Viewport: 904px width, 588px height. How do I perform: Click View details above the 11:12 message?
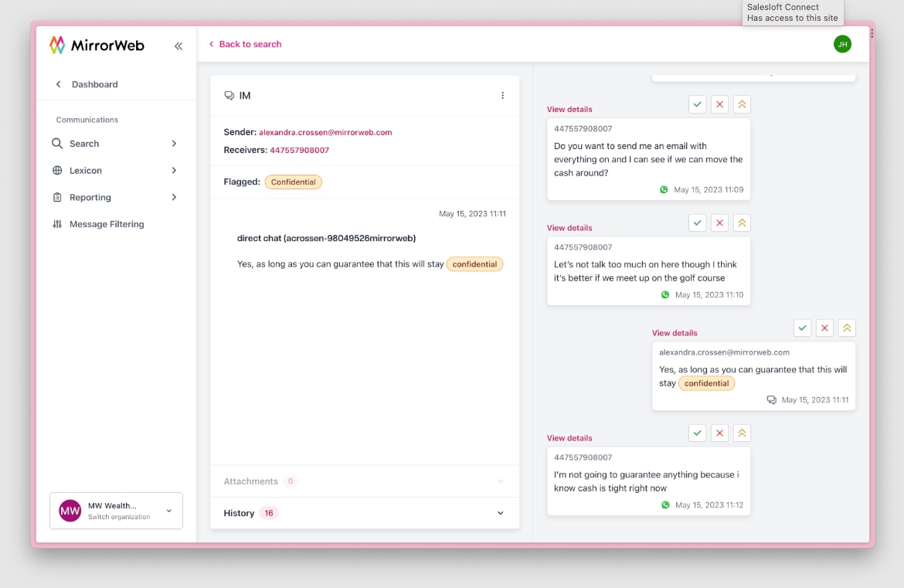(569, 437)
